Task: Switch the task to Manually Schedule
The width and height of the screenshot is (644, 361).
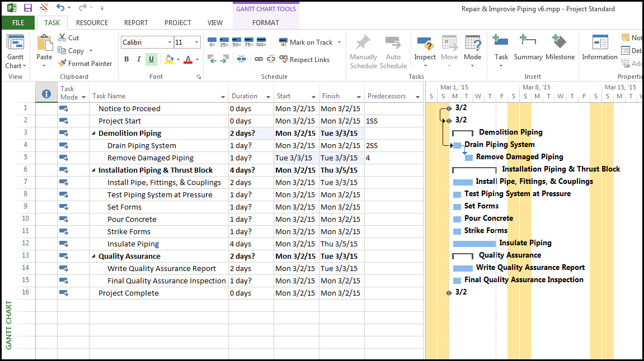Action: tap(363, 50)
